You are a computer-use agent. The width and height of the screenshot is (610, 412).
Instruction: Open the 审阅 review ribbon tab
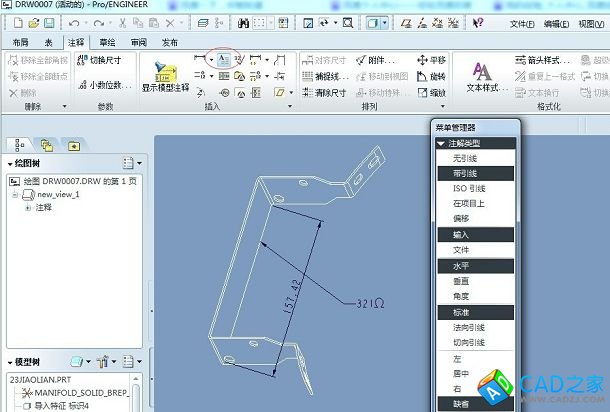point(138,42)
